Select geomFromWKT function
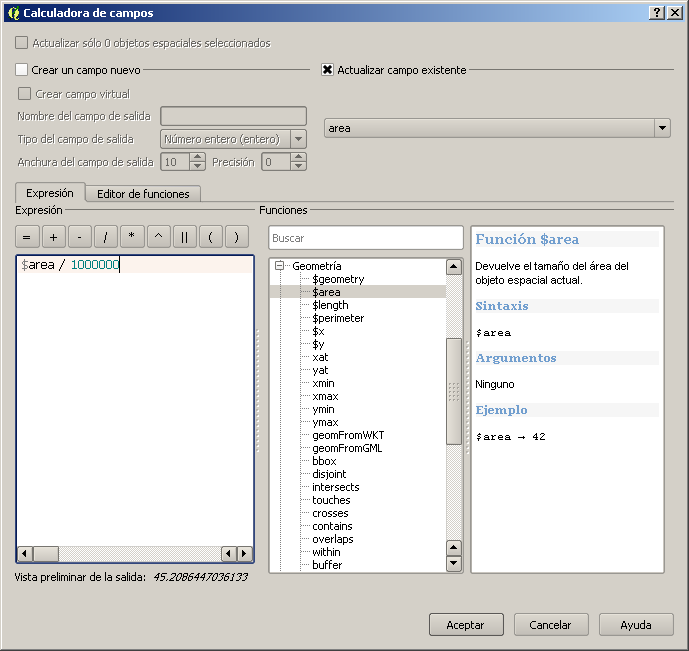Image resolution: width=689 pixels, height=651 pixels. 348,435
